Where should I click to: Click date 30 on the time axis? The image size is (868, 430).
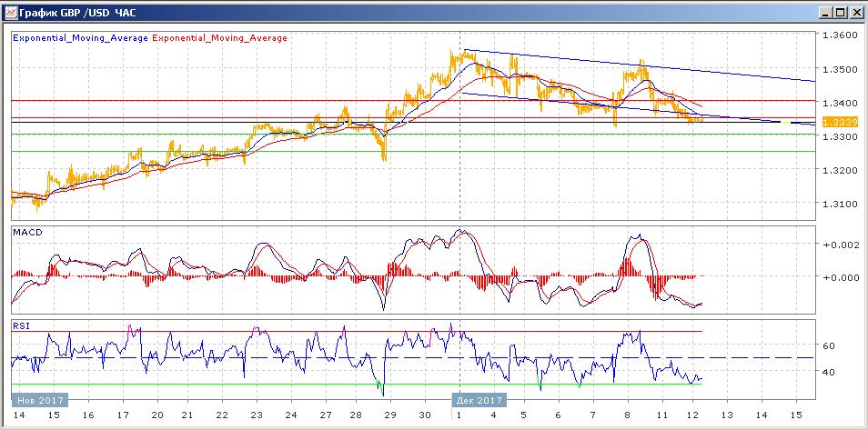(x=425, y=415)
